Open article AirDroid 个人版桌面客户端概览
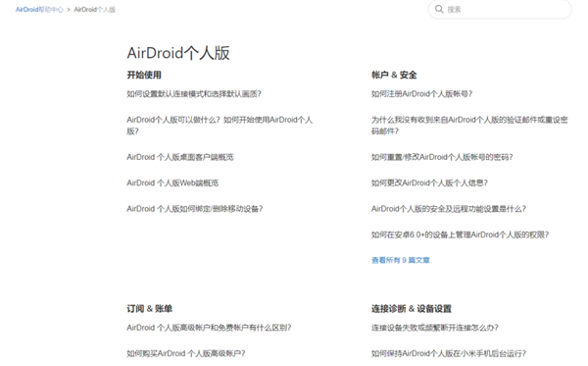The image size is (588, 366). click(x=180, y=157)
